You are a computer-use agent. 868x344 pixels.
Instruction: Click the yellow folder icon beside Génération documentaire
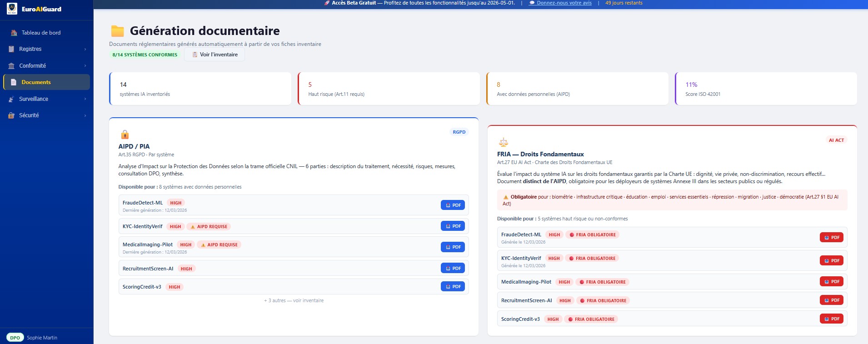coord(118,31)
